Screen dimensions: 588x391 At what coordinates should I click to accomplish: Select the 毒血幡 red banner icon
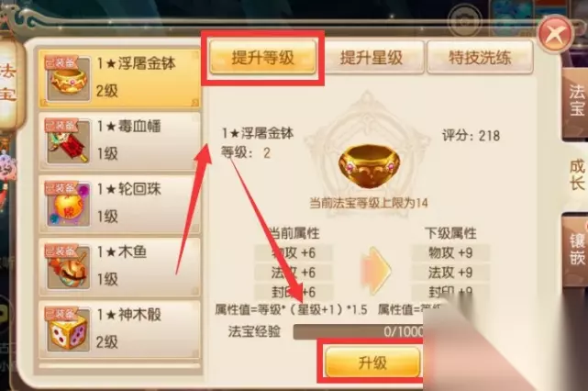click(68, 142)
